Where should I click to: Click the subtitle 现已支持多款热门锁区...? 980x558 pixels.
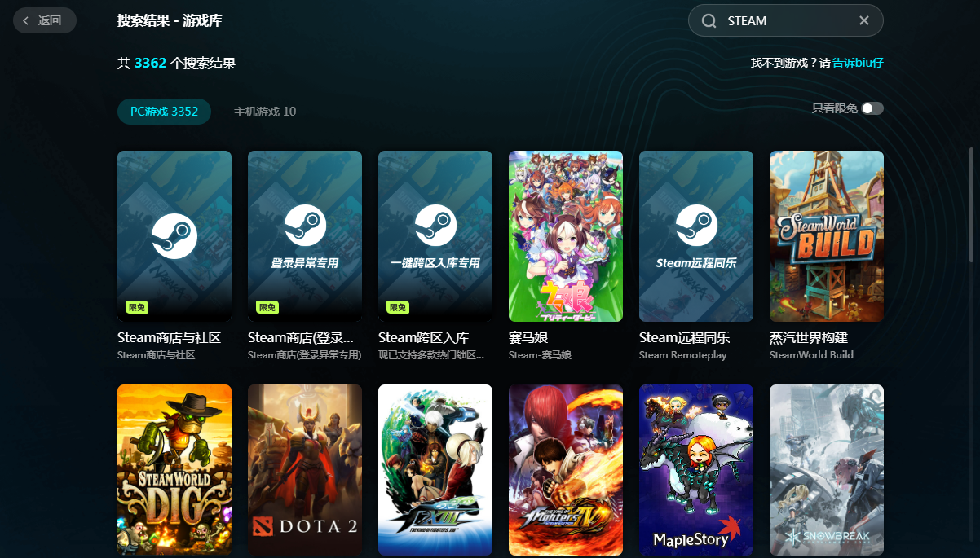(431, 355)
